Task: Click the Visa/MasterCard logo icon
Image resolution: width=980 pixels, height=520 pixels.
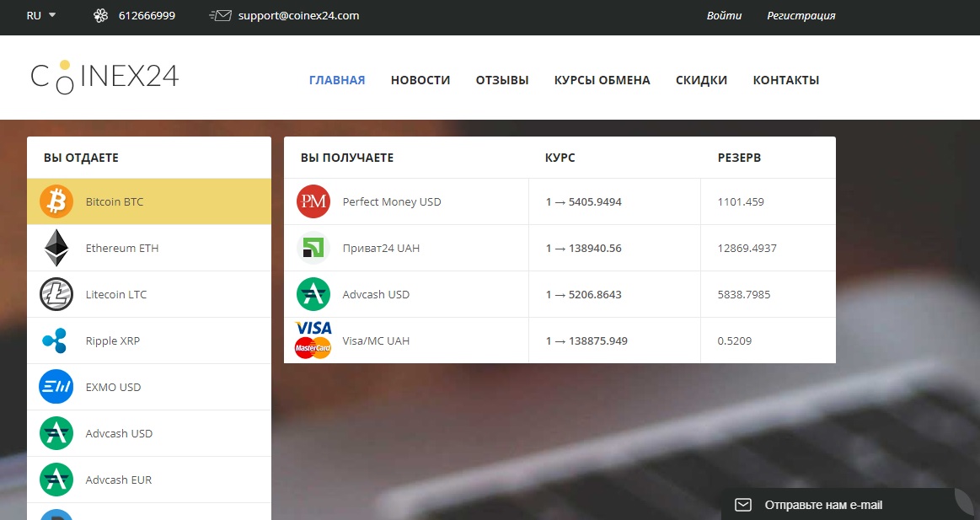Action: pos(313,340)
